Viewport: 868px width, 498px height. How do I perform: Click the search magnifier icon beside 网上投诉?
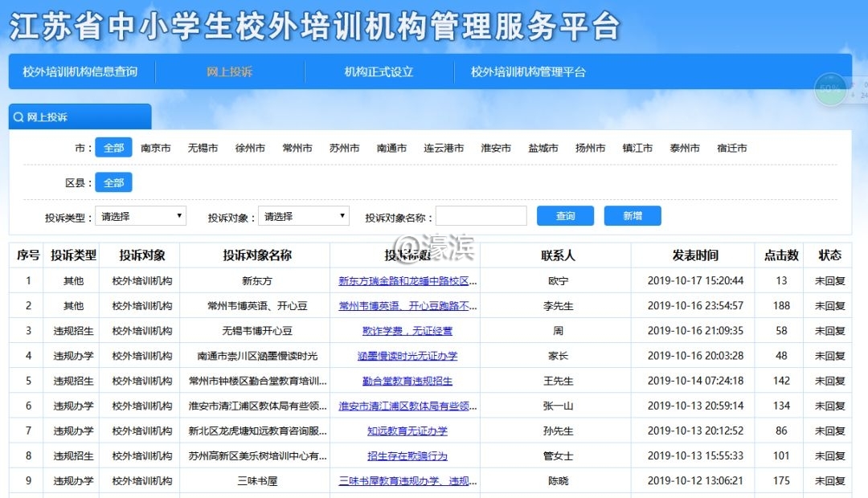click(x=18, y=117)
